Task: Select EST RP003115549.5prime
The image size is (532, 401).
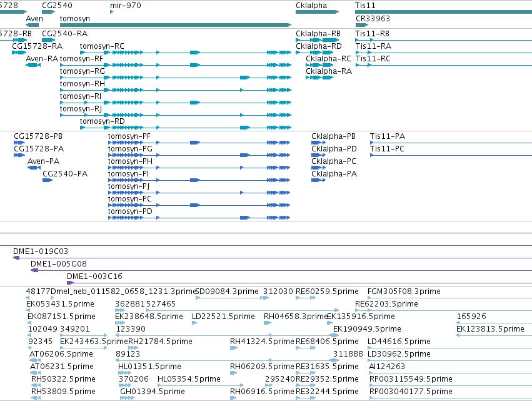Action: coord(411,379)
